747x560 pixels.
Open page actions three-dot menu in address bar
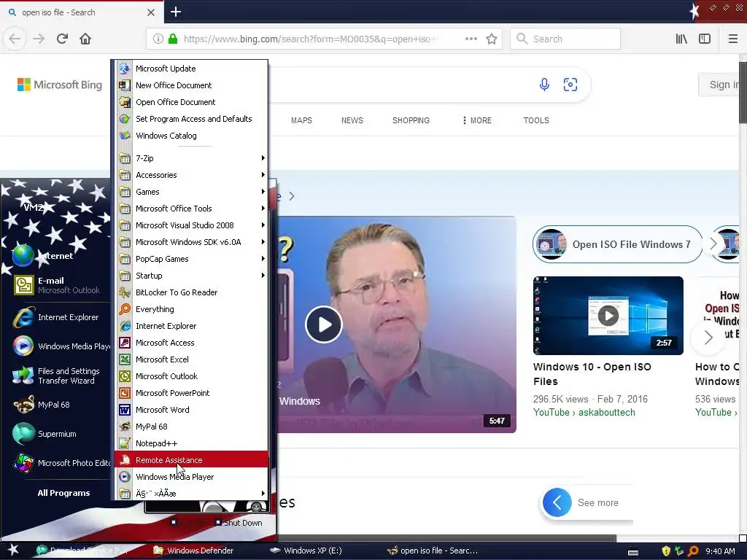pos(471,39)
